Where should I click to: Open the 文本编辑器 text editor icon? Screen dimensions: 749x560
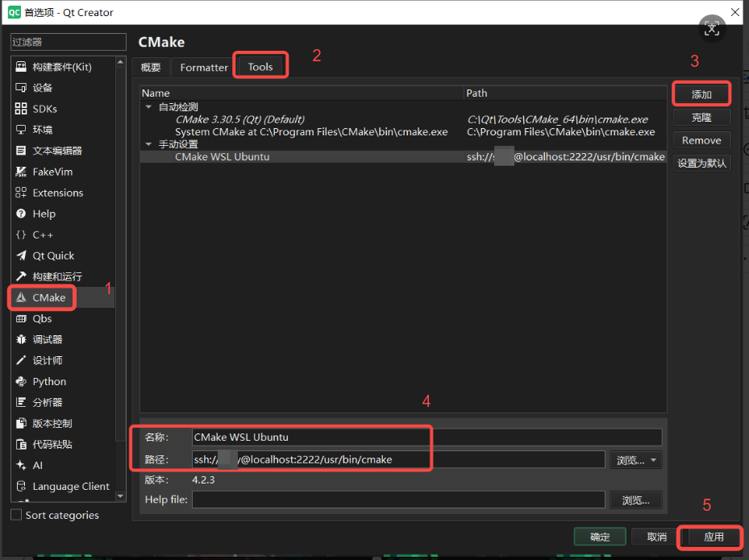(21, 151)
